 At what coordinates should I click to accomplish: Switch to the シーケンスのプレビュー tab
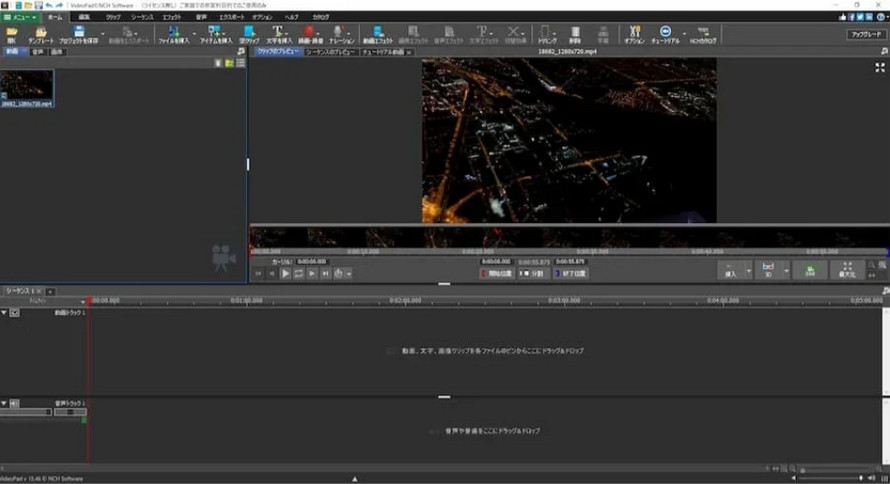(331, 50)
